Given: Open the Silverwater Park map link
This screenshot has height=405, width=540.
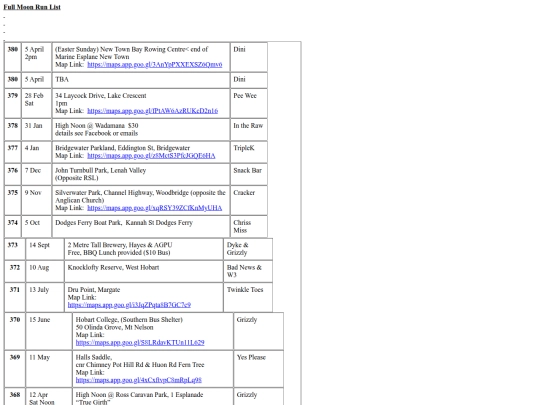Looking at the screenshot, I should 155,208.
